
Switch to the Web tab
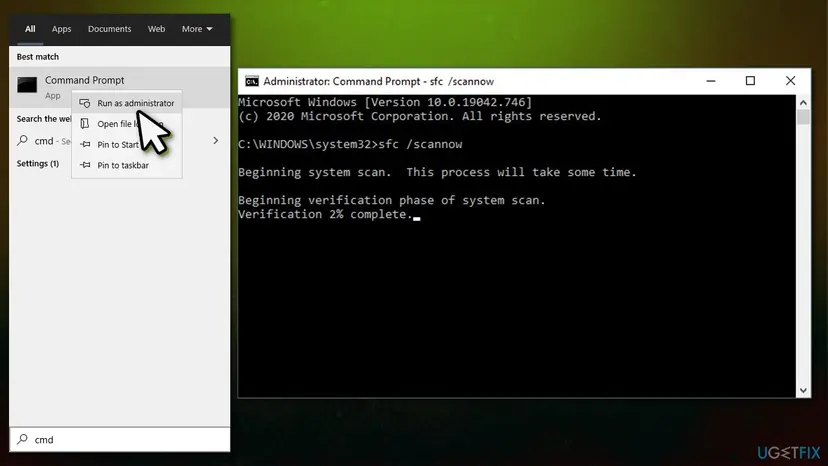156,29
